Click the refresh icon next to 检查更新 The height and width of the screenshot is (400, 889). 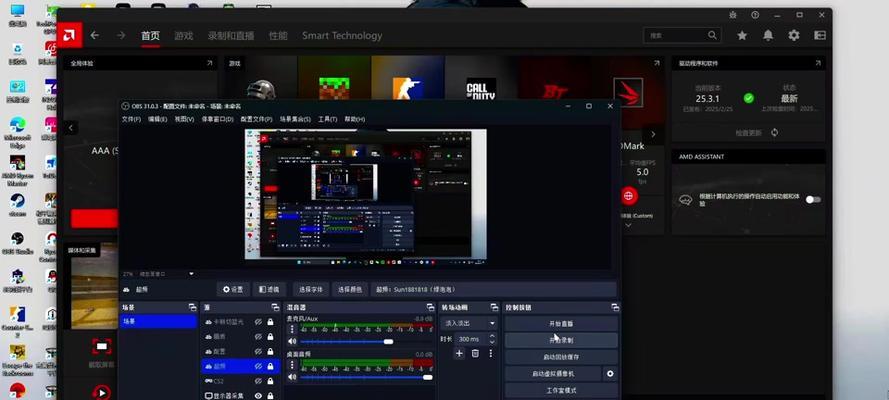[774, 133]
